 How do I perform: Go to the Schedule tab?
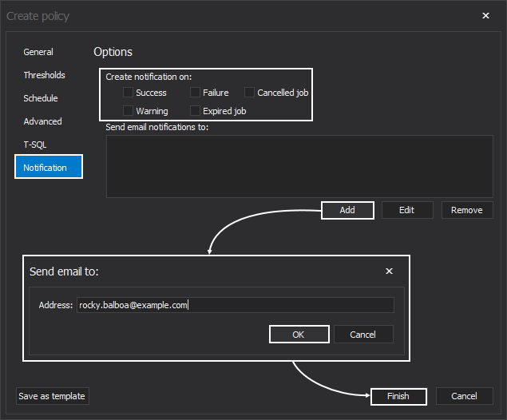41,98
